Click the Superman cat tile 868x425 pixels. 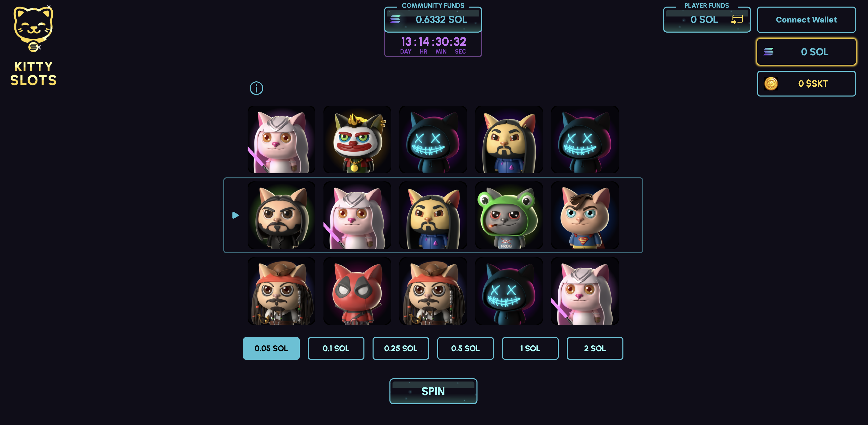point(585,215)
